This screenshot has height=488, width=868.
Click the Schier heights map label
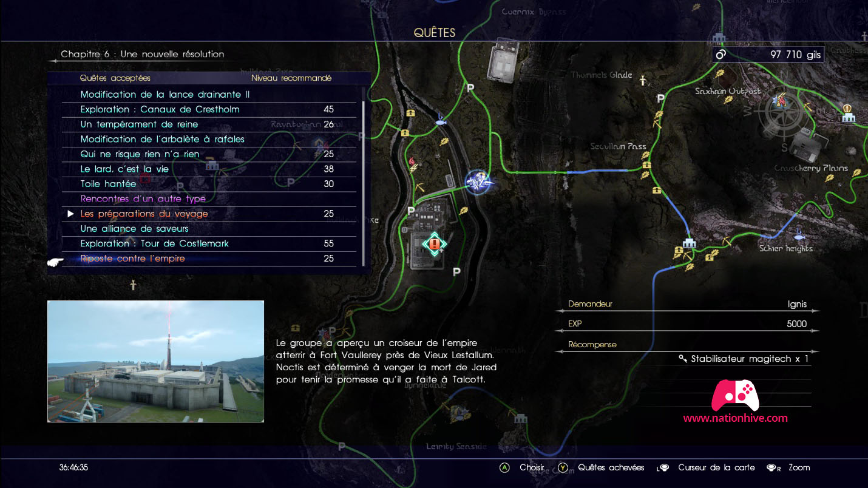pyautogui.click(x=786, y=249)
